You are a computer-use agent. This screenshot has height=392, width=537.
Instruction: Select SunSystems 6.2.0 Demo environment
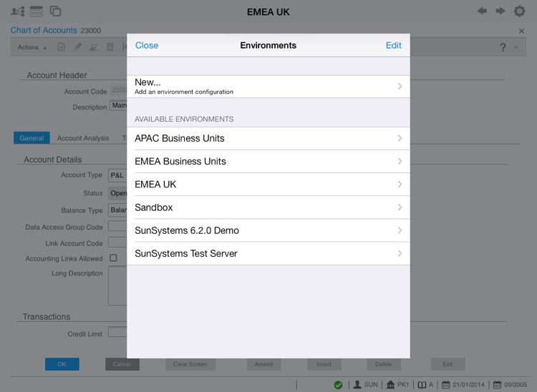tap(268, 230)
